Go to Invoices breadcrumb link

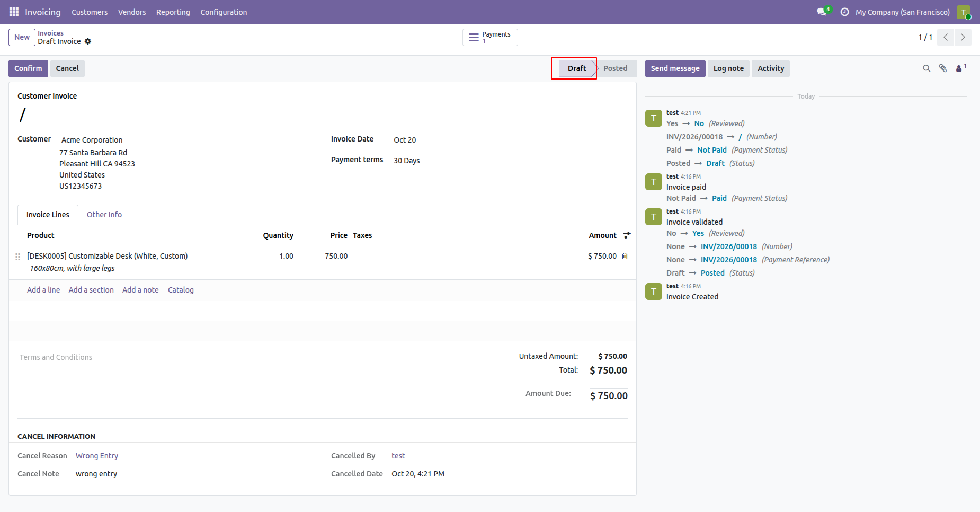[x=50, y=33]
